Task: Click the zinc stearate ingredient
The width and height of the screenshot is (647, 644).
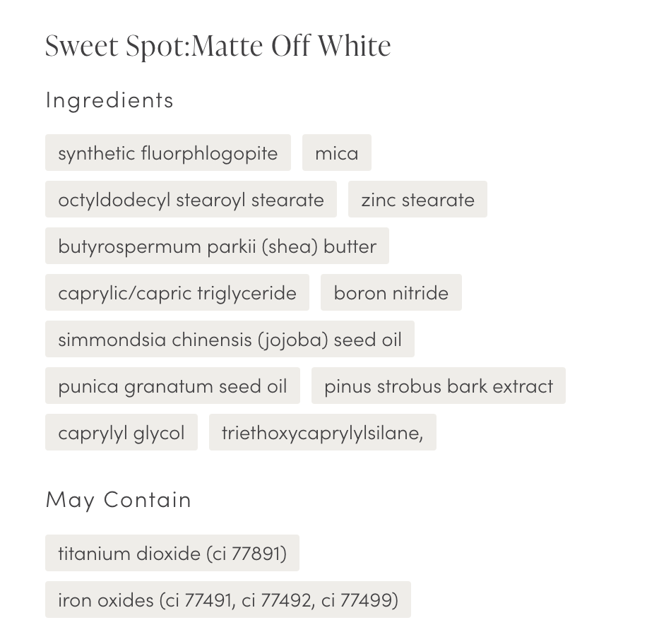Action: point(417,199)
